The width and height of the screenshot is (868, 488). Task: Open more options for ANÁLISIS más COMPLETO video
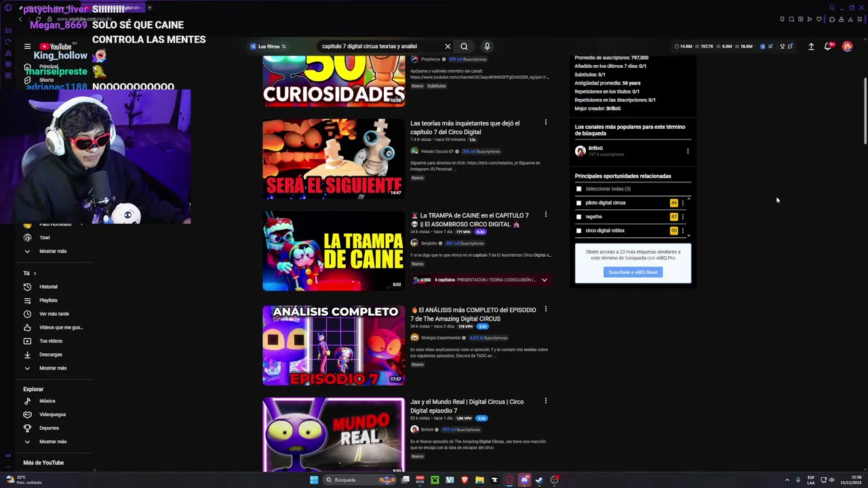tap(545, 309)
